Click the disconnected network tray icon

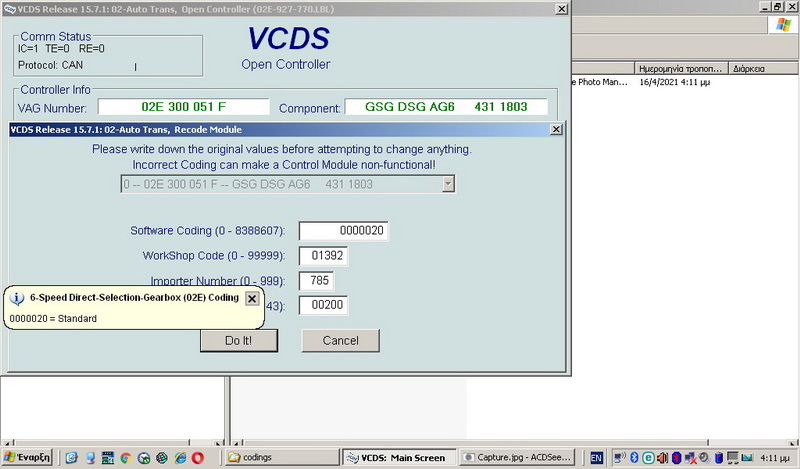(691, 458)
